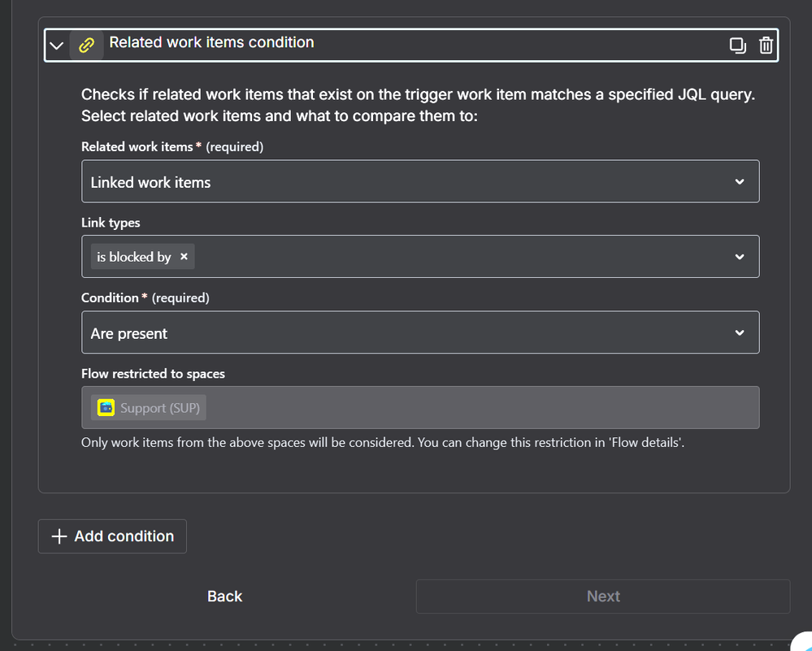Click the Related work items dropdown chevron
This screenshot has height=651, width=812.
coord(740,182)
